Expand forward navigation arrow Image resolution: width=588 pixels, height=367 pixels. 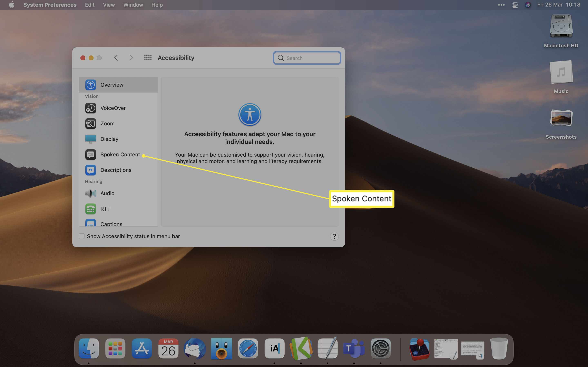[131, 58]
